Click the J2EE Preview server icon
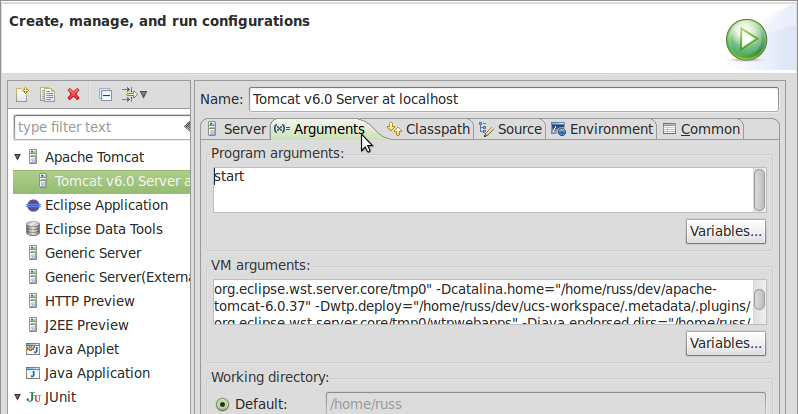Viewport: 798px width, 414px height. pos(33,324)
